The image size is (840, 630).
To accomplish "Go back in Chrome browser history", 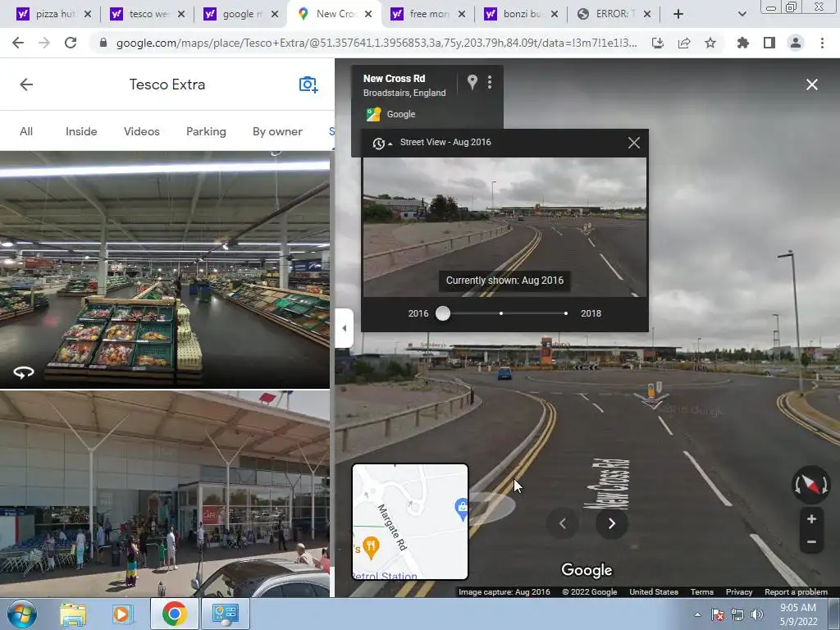I will click(18, 43).
